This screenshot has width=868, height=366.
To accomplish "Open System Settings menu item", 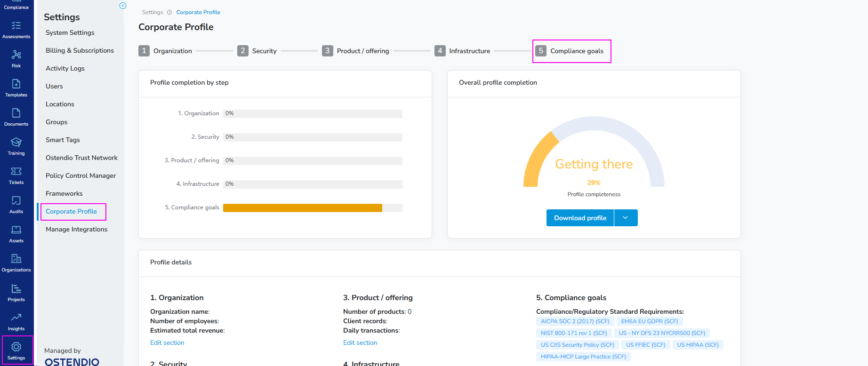I will click(70, 32).
